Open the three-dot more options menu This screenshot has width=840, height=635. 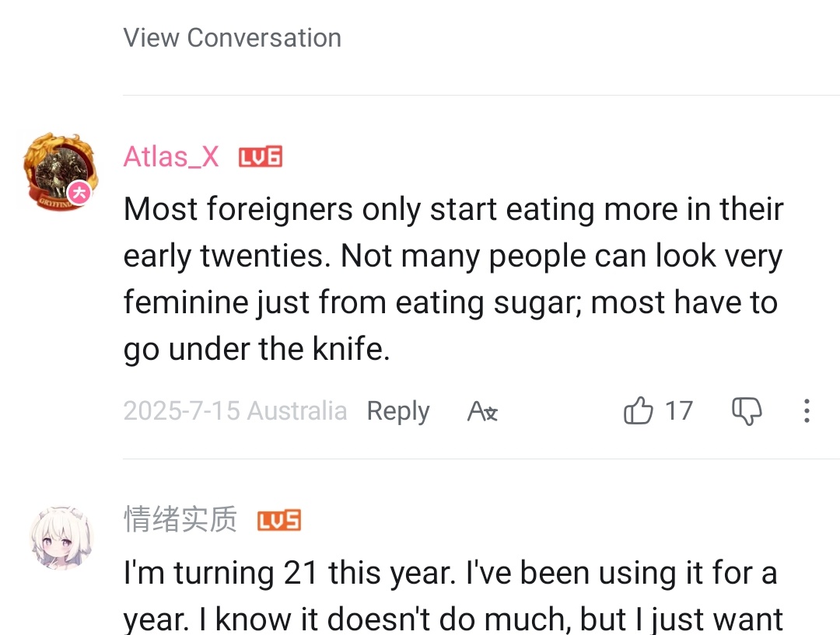tap(807, 410)
